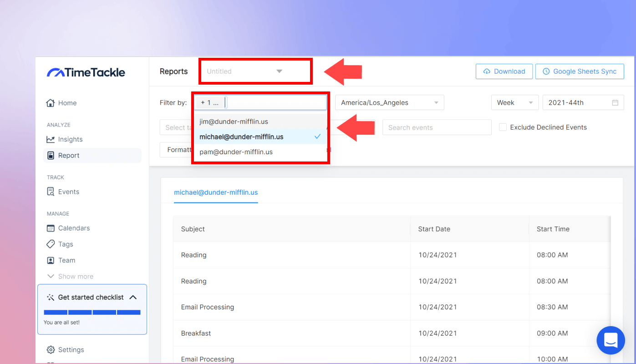Click the TimeTackle logo
Screen dimensions: 636x364
pyautogui.click(x=86, y=72)
